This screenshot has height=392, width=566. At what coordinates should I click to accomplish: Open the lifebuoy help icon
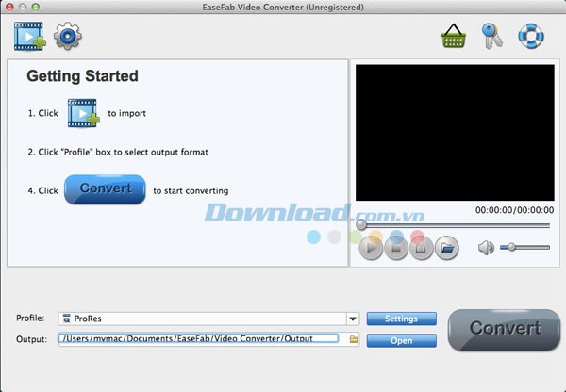pos(531,36)
